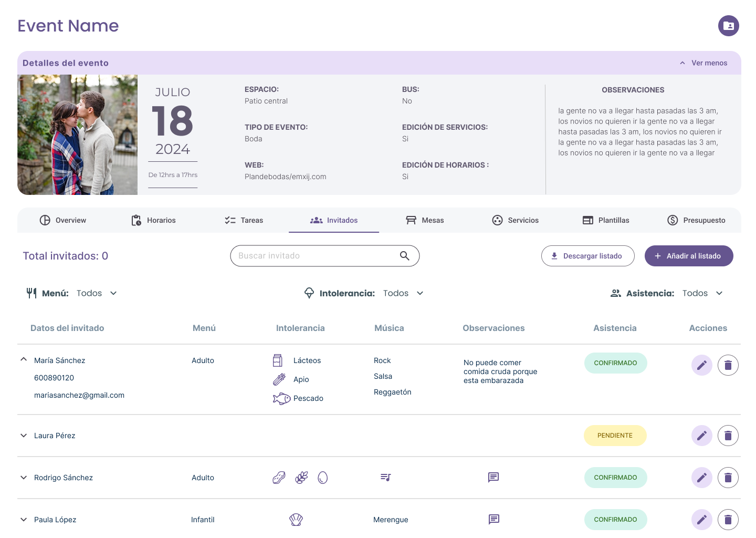Edit Rodrigo Sánchez guest entry
Viewport: 756px width, 538px height.
[701, 478]
